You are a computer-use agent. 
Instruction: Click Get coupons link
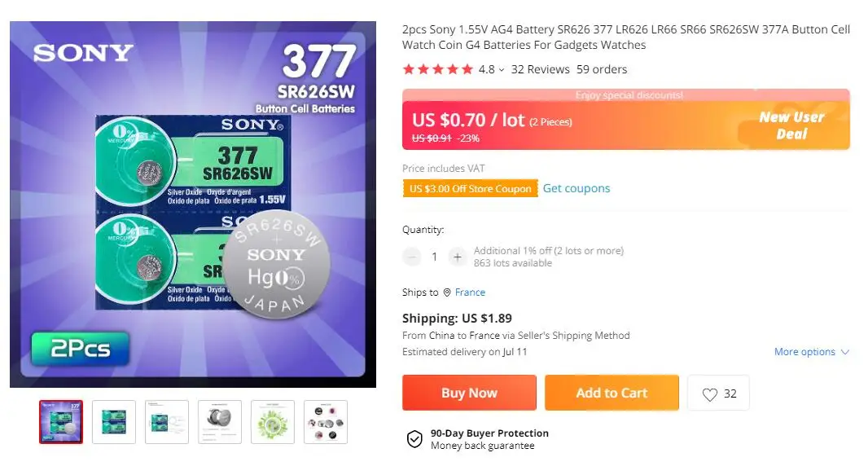576,188
